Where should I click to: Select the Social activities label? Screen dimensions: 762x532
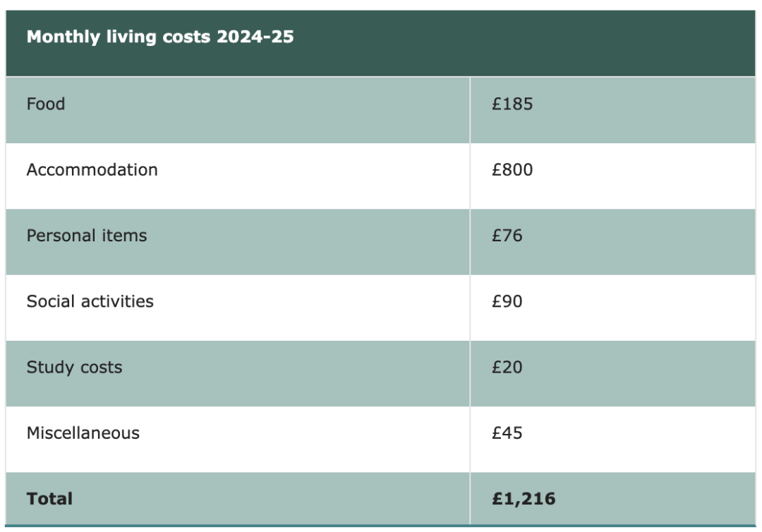[x=90, y=301]
